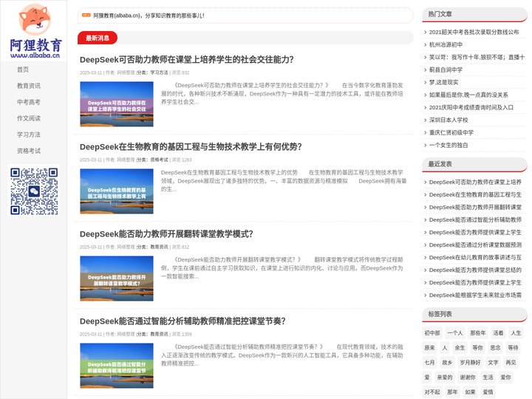Open 资格考试 in the sidebar menu
This screenshot has height=399, width=532.
click(x=29, y=151)
